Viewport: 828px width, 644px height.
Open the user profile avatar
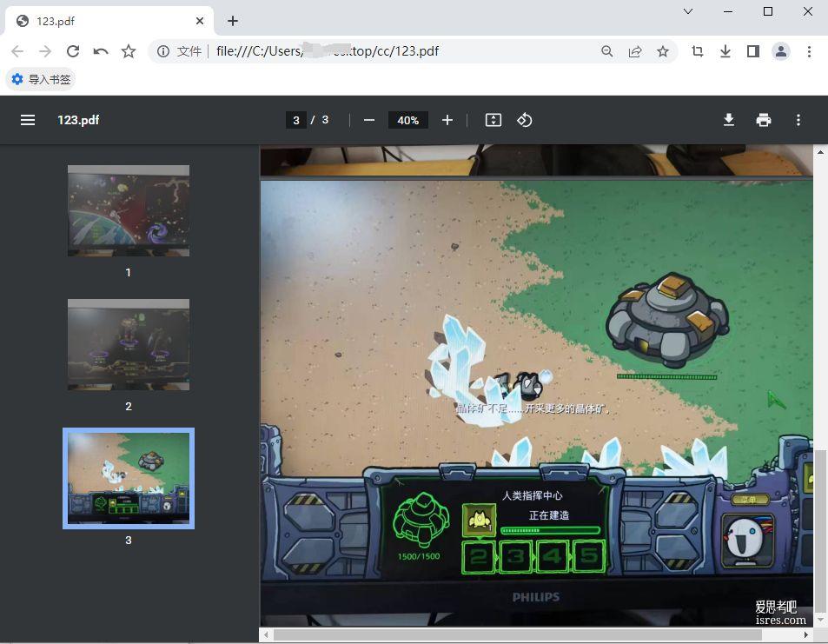(781, 51)
